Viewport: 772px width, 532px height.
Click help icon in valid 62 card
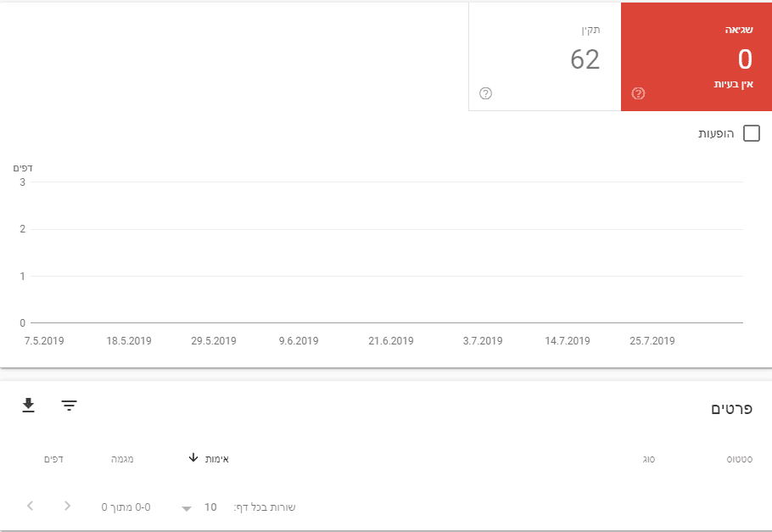[x=485, y=93]
